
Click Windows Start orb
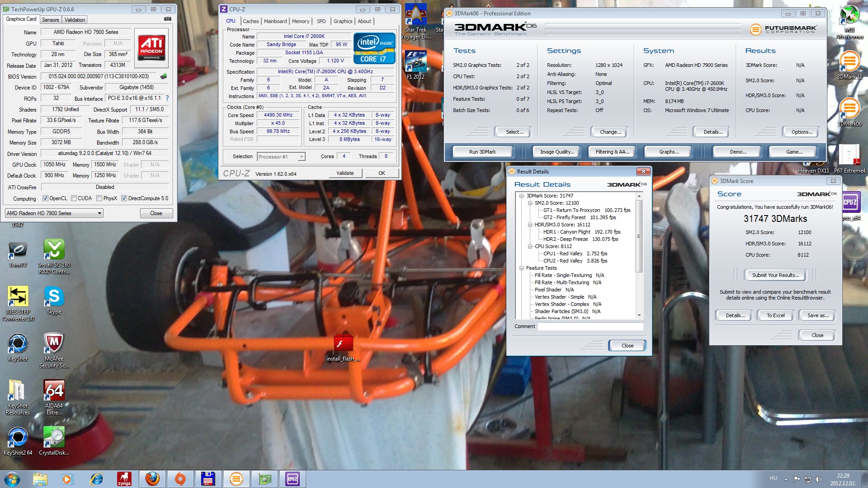(12, 479)
